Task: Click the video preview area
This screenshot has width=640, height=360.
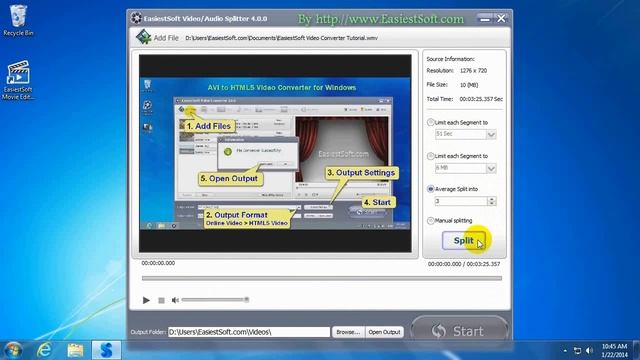Action: (275, 153)
